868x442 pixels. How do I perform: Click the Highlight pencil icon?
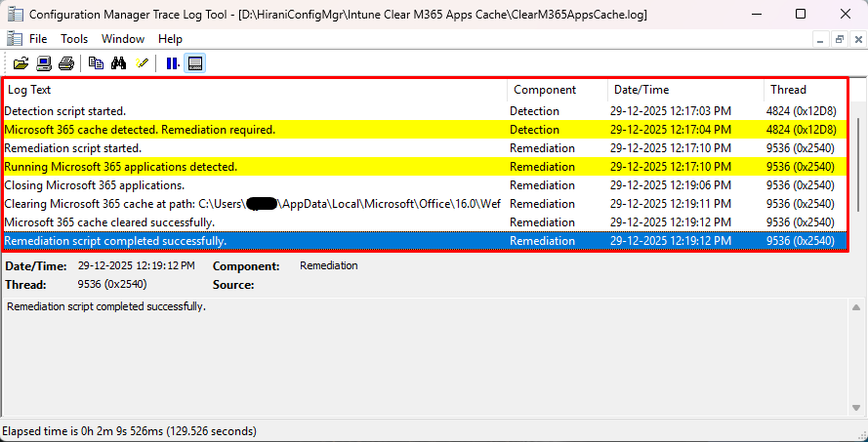(143, 63)
